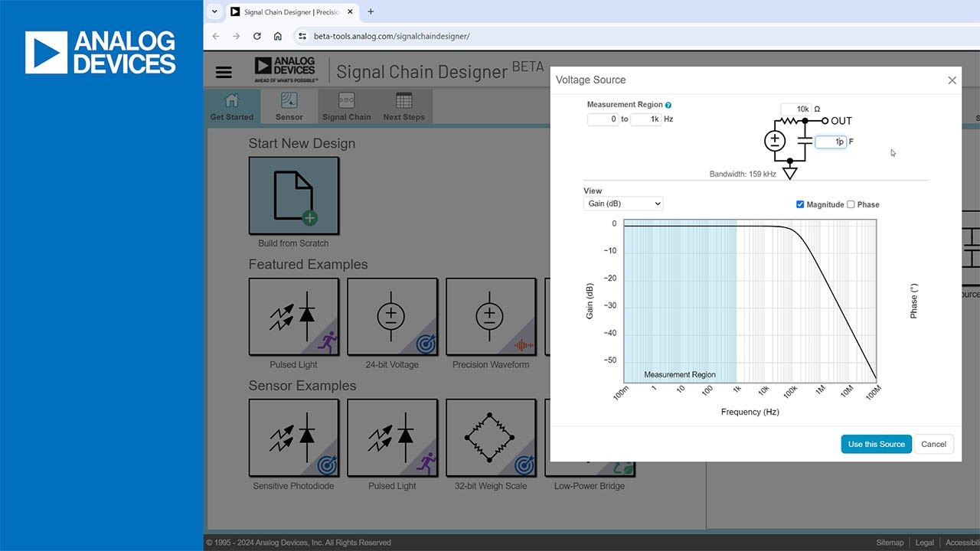Click the 10k resistance input field

[x=796, y=109]
